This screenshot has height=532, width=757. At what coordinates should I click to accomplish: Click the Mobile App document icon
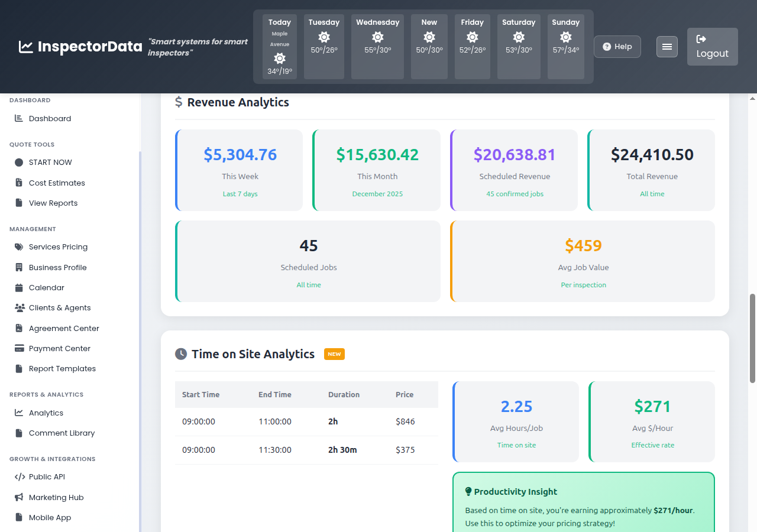[x=18, y=517]
